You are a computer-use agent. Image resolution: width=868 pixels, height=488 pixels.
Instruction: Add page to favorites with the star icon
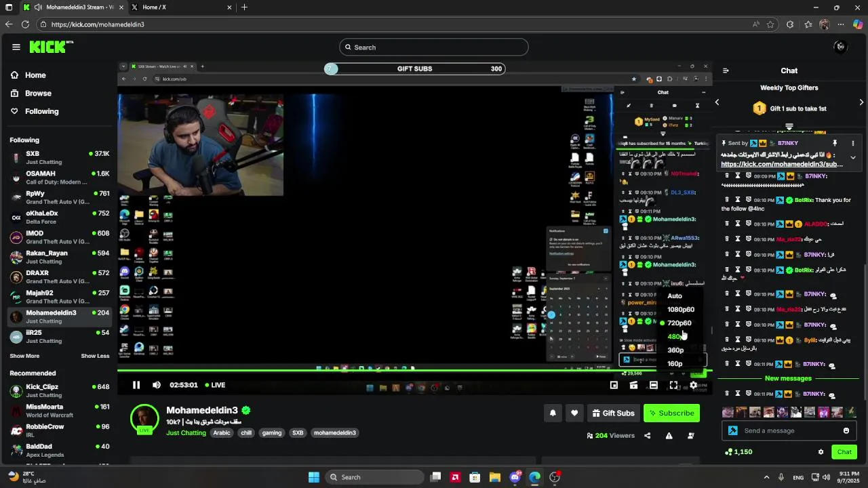(x=770, y=24)
